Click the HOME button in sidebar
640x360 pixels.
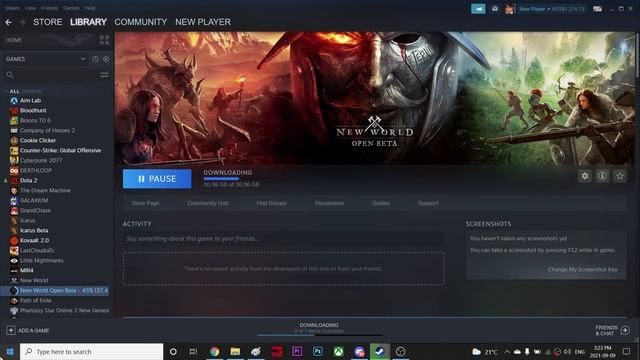(x=14, y=40)
